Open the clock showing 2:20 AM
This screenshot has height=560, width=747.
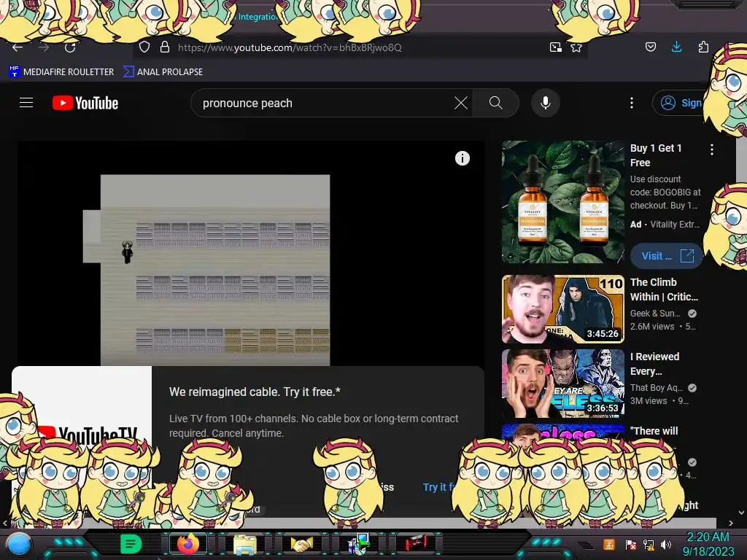pos(708,544)
